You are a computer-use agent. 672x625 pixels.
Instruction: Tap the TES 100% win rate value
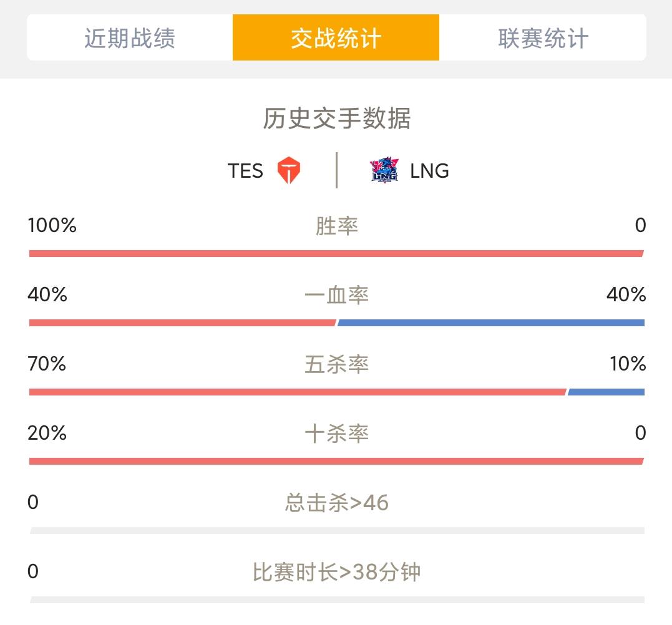pos(52,225)
